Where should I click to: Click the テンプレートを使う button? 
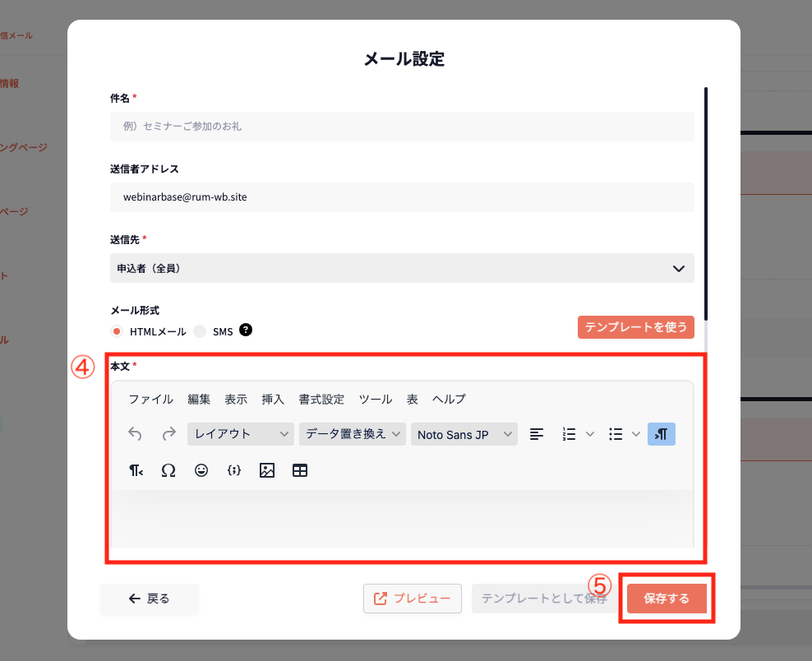coord(635,327)
